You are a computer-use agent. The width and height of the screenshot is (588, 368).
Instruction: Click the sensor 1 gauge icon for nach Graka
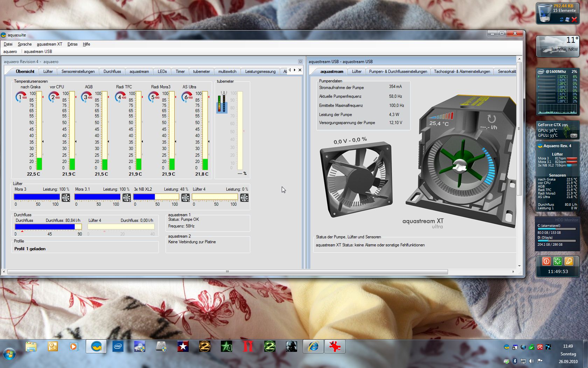[x=21, y=97]
